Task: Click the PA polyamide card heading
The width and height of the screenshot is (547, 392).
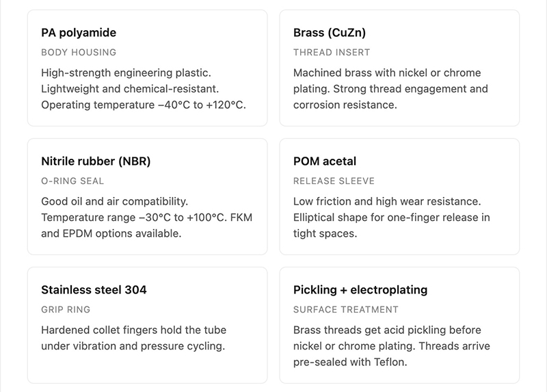Action: (79, 32)
